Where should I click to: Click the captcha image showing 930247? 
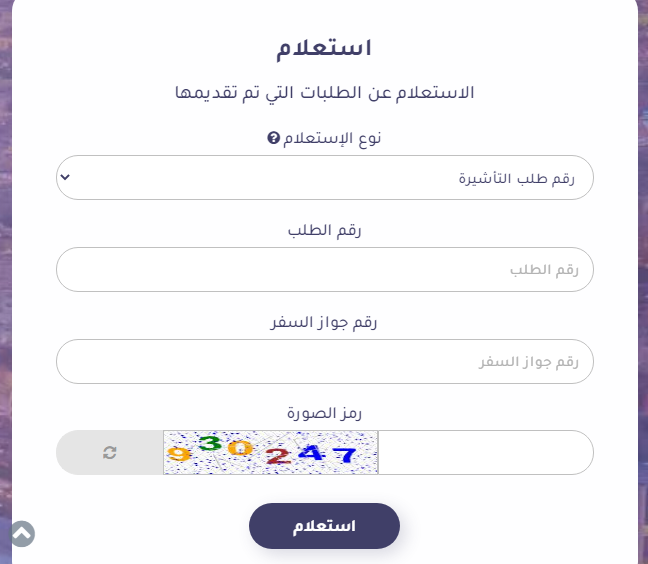coord(271,452)
